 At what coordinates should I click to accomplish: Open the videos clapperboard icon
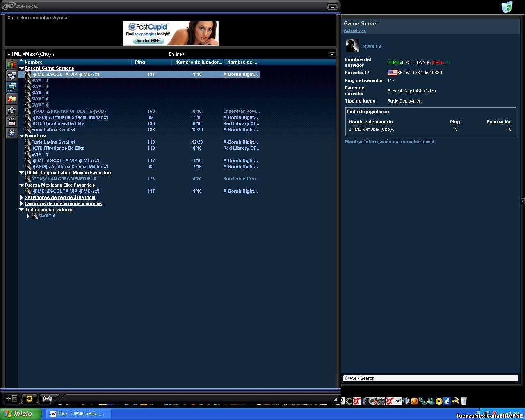click(11, 121)
